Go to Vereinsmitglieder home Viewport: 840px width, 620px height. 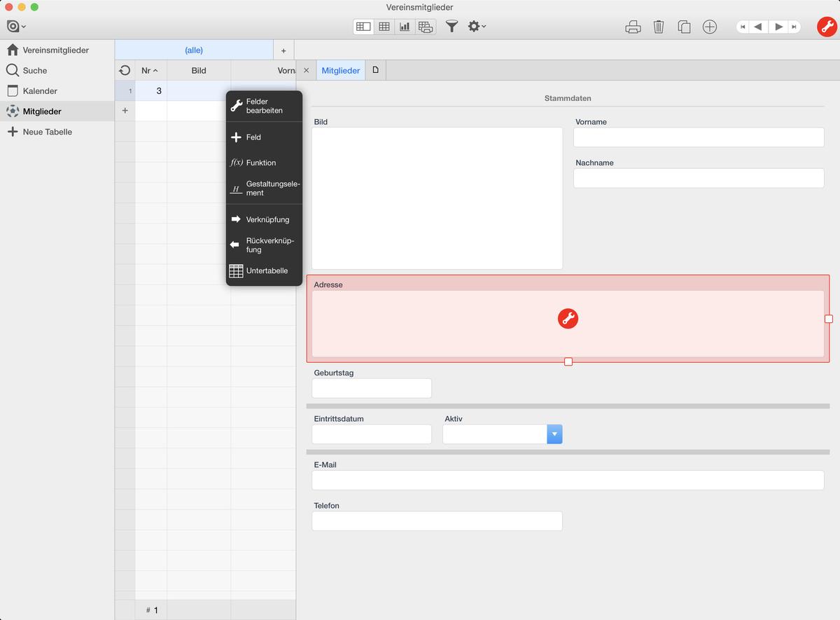coord(57,50)
